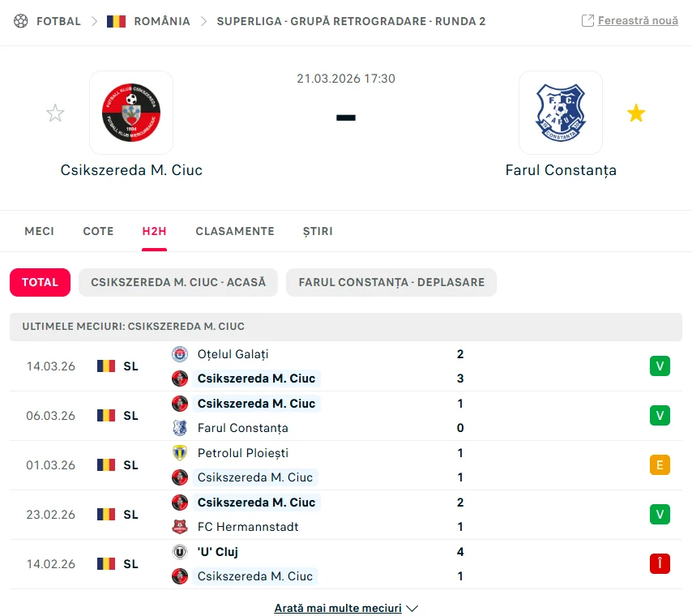
Task: Remove Farul Constanța from favorites star
Action: point(636,113)
